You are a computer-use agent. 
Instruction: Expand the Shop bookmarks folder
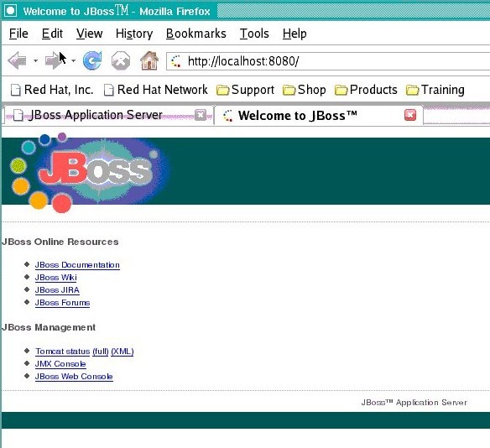(304, 90)
